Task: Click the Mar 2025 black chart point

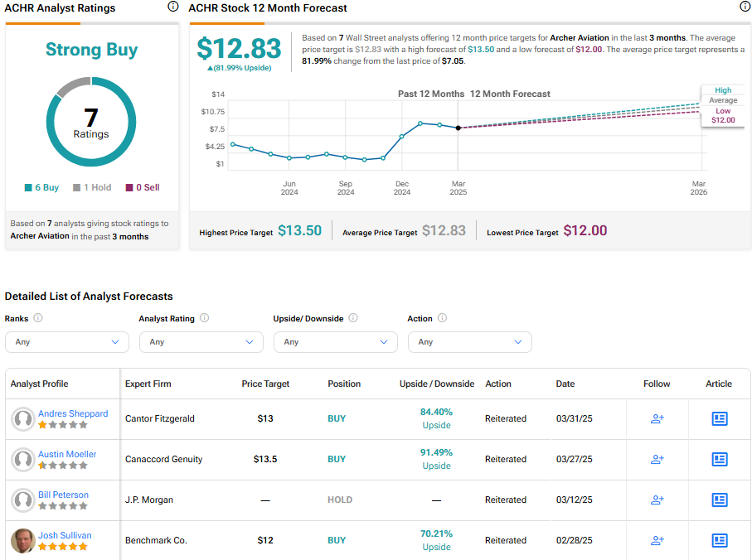Action: 458,128
